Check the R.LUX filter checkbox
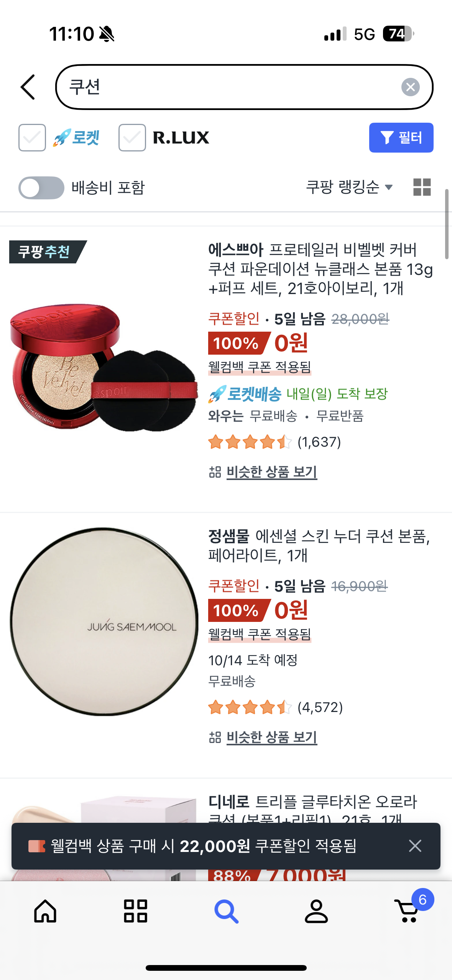Viewport: 452px width, 980px height. pos(132,138)
